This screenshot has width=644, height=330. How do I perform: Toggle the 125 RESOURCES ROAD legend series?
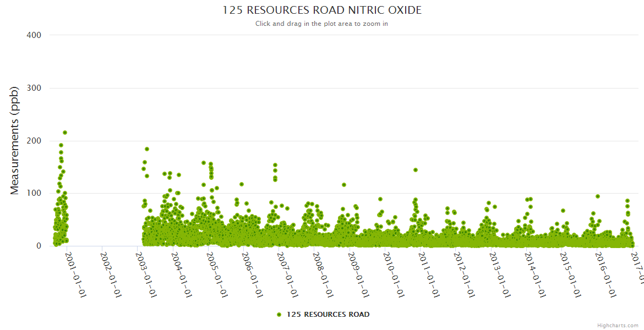(328, 315)
